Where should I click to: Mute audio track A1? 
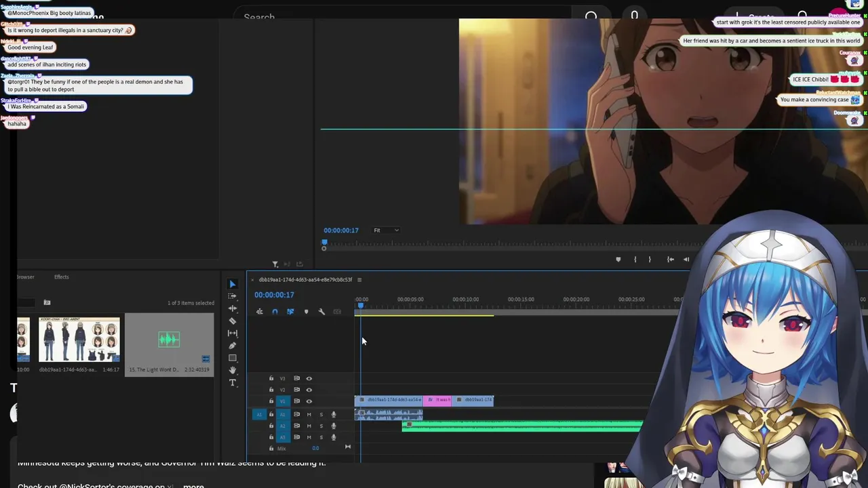point(309,414)
